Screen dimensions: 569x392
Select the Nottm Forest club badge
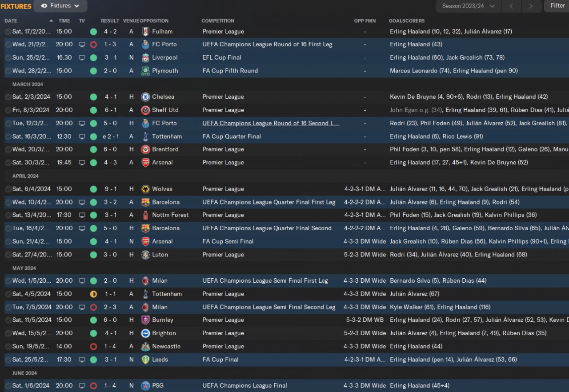[x=145, y=215]
